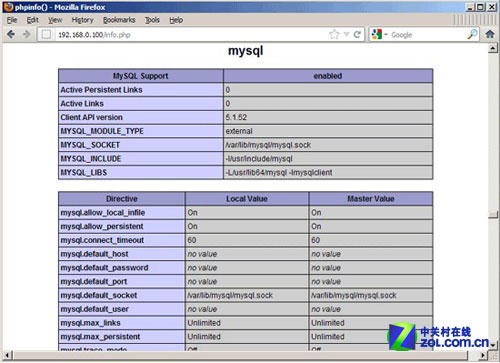
Task: Click the MYSQL_INCLUDE label
Action: click(x=91, y=159)
